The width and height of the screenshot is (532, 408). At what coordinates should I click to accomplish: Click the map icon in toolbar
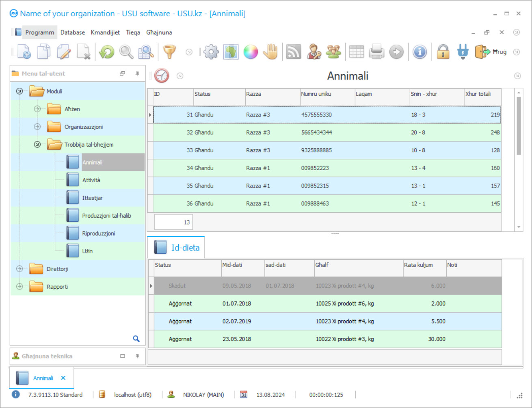click(x=231, y=52)
